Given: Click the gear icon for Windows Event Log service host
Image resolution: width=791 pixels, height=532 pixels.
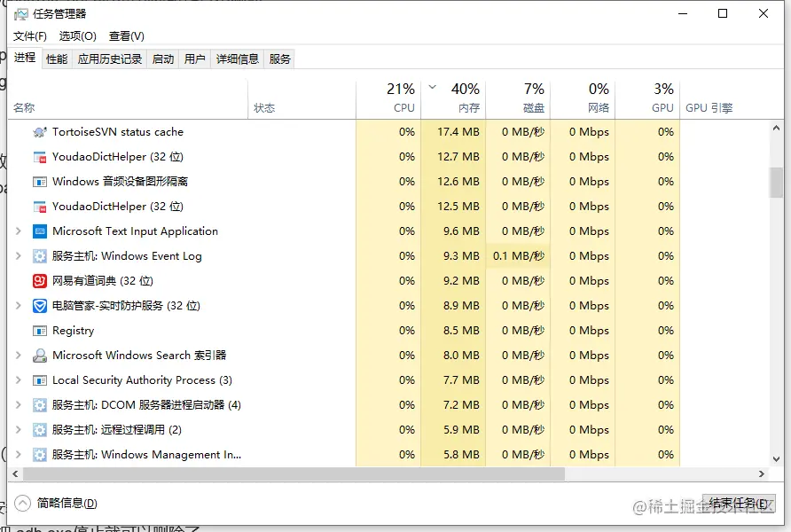Looking at the screenshot, I should (x=40, y=256).
